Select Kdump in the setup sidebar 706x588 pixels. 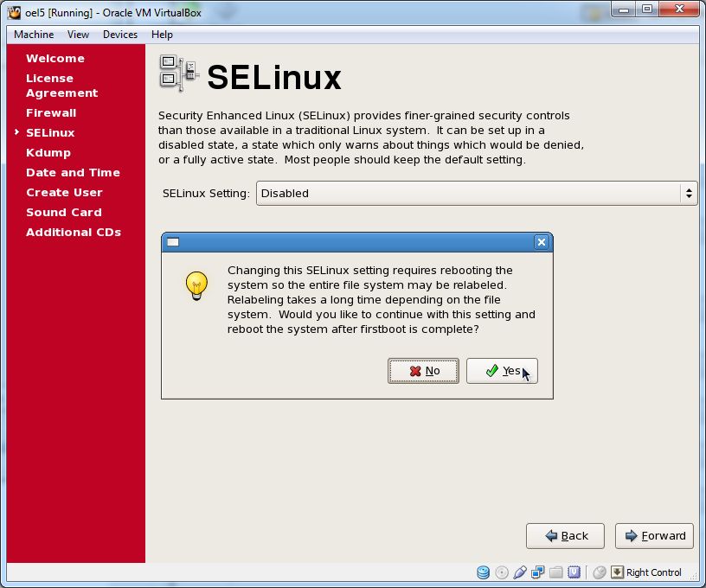tap(48, 153)
